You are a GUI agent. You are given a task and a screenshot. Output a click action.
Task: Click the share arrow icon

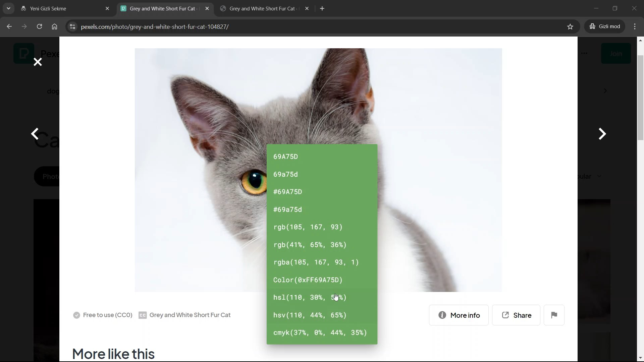(505, 315)
